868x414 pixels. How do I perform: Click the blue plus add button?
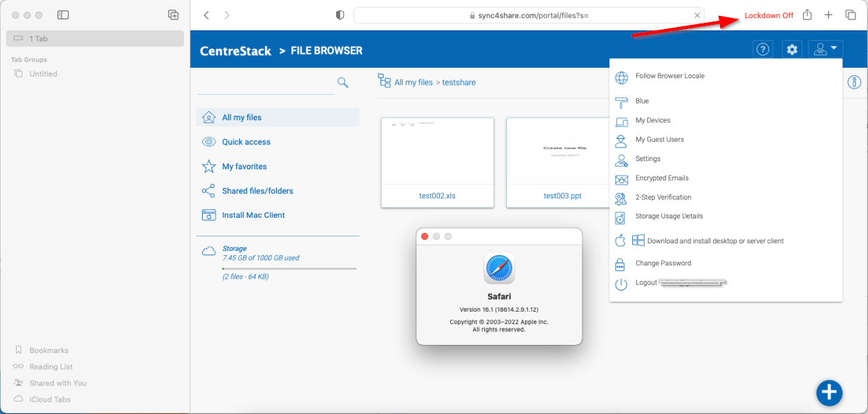(829, 393)
